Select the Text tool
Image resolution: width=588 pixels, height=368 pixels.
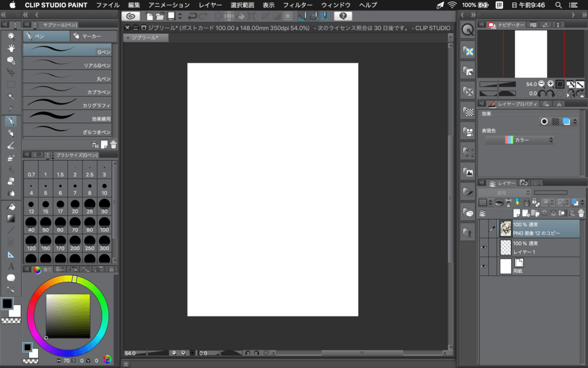click(x=10, y=266)
